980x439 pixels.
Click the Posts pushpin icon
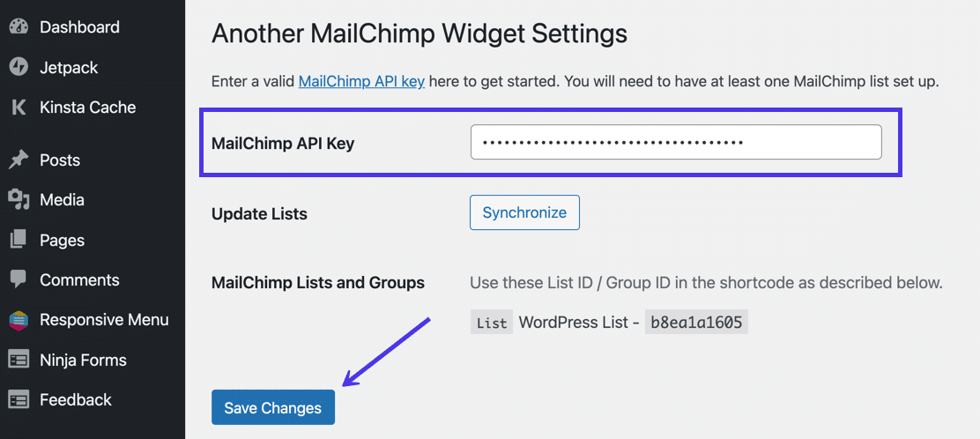[x=19, y=160]
